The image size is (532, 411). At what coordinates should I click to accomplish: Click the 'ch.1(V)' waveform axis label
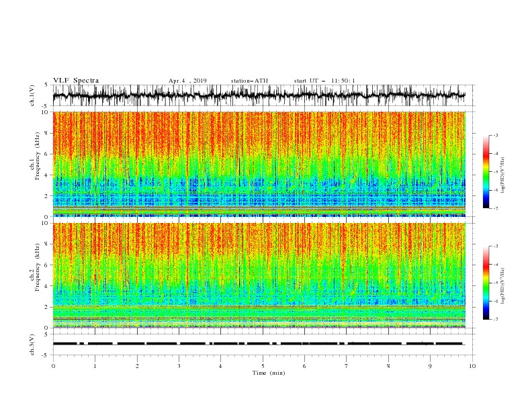click(x=32, y=95)
